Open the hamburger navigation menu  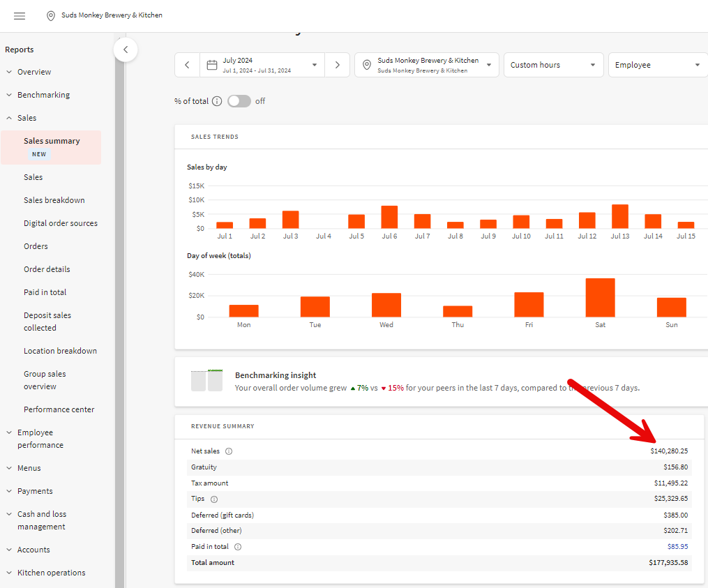(x=20, y=16)
